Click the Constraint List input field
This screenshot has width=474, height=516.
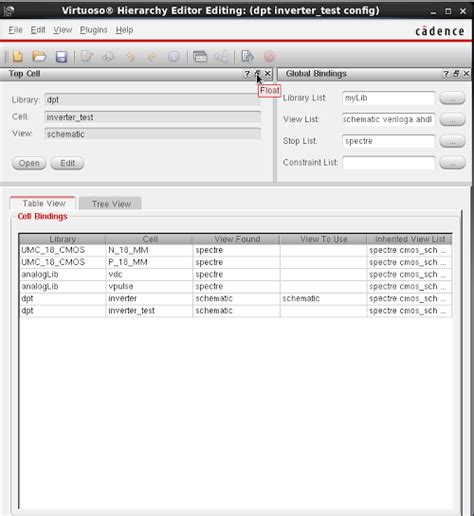coord(389,163)
